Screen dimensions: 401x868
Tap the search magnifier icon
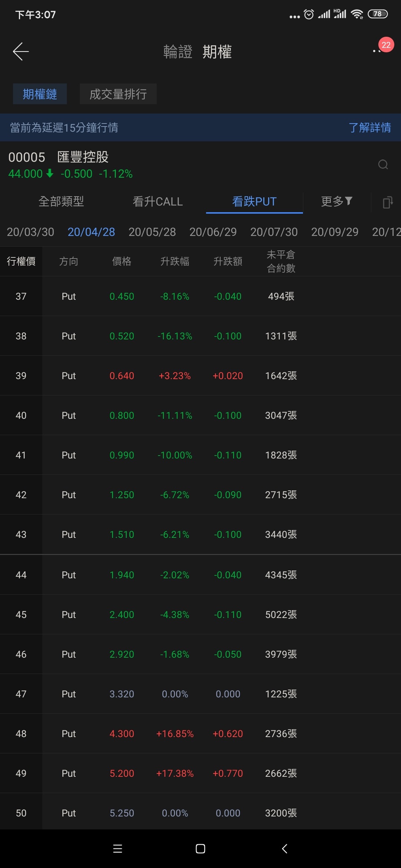383,164
